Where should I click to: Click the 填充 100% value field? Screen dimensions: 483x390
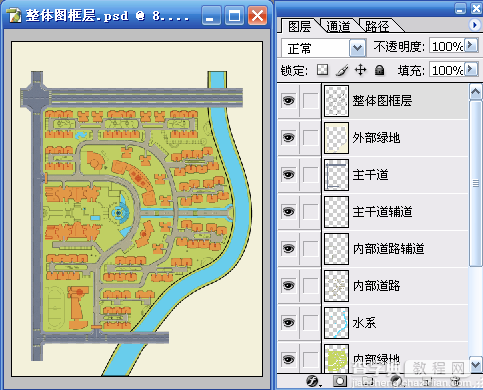pos(447,70)
